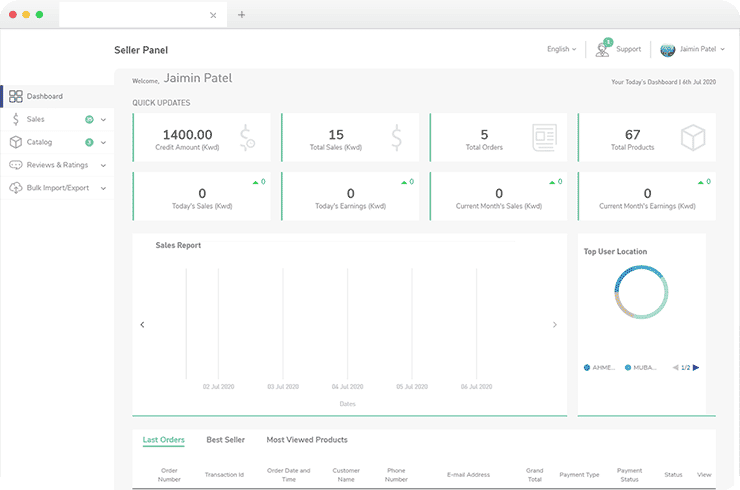Go to previous Sales Report chart page

click(x=142, y=324)
